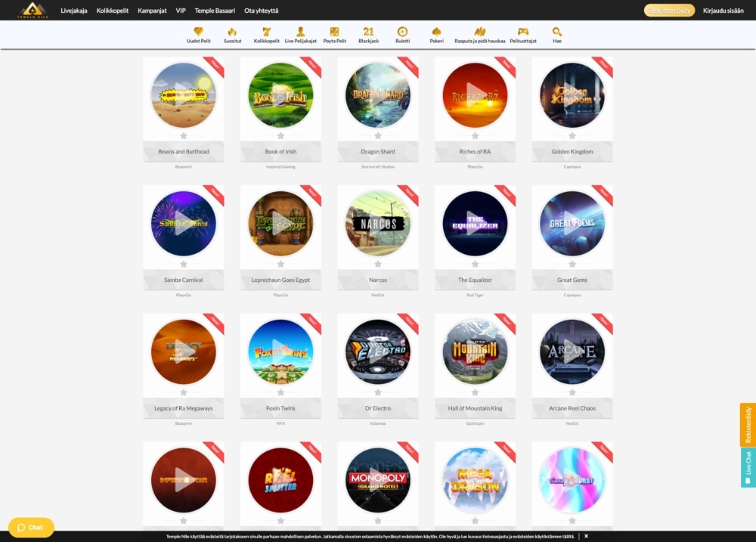The height and width of the screenshot is (542, 756).
Task: Play Samba Carnival thumbnail
Action: coord(183,223)
